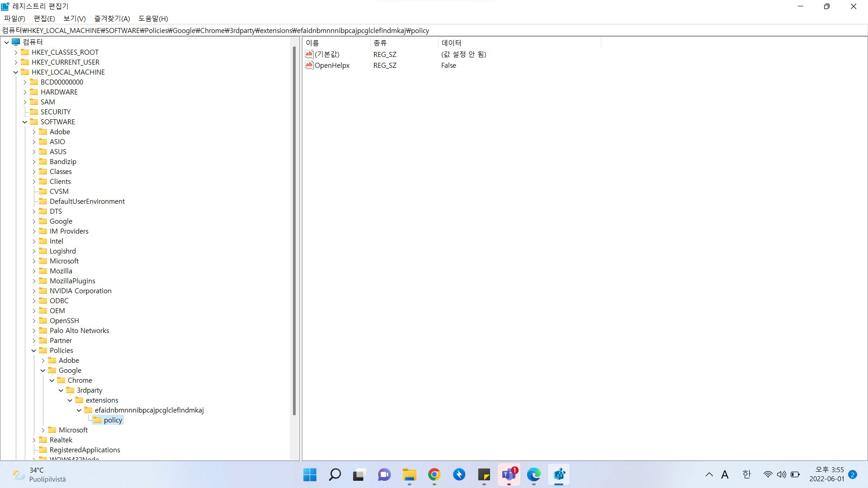
Task: Click the efaidnbmnnnibpcajpcglclefindmkaj key folder icon
Action: pos(89,410)
